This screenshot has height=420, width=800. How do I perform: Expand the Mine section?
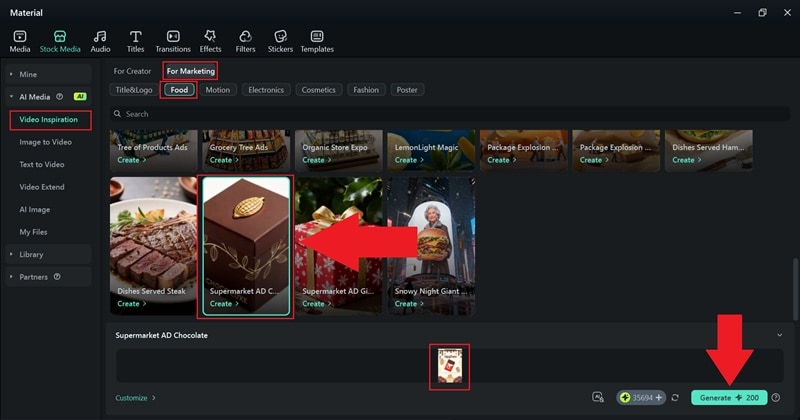[x=11, y=74]
